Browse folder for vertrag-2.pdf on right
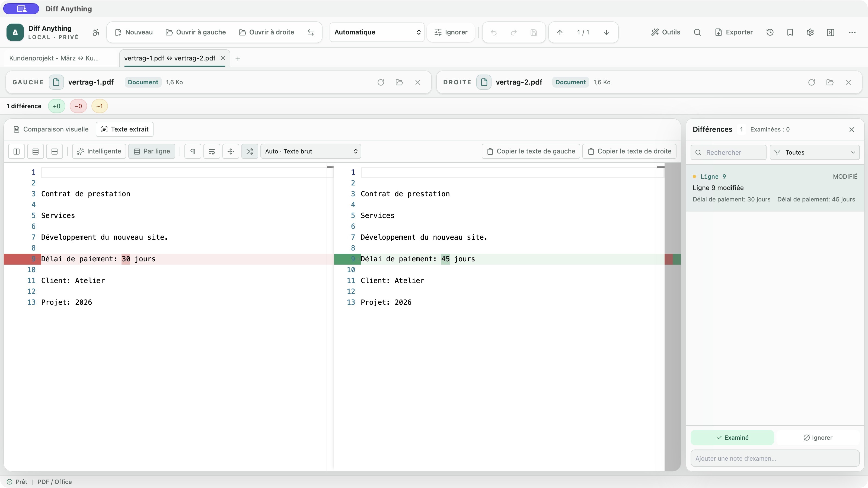Image resolution: width=868 pixels, height=488 pixels. point(830,82)
